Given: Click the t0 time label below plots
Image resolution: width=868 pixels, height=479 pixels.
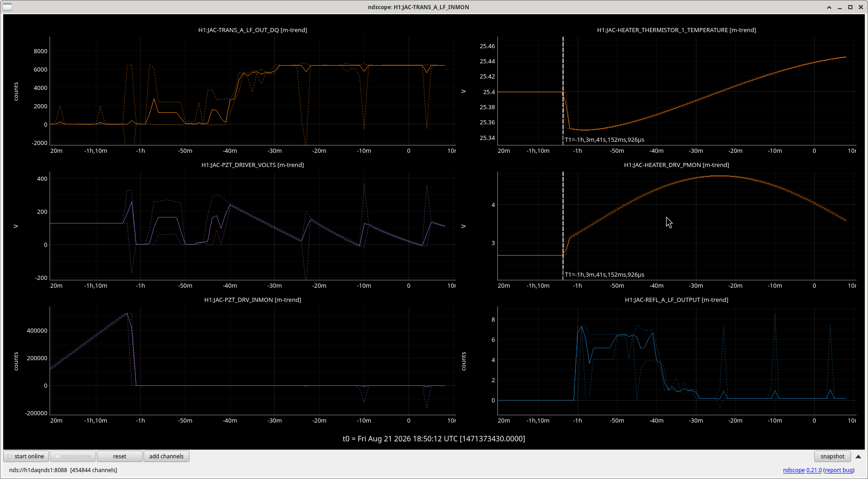Looking at the screenshot, I should click(434, 439).
